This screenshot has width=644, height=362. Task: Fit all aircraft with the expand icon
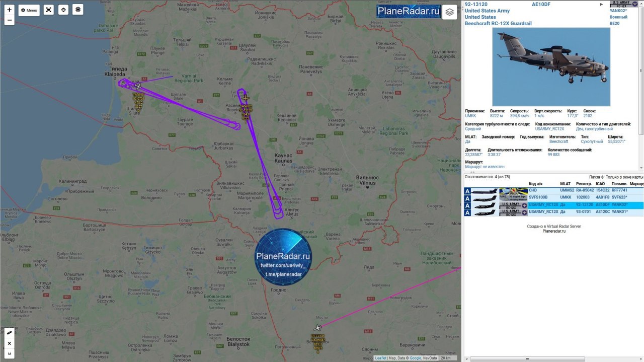coord(48,10)
